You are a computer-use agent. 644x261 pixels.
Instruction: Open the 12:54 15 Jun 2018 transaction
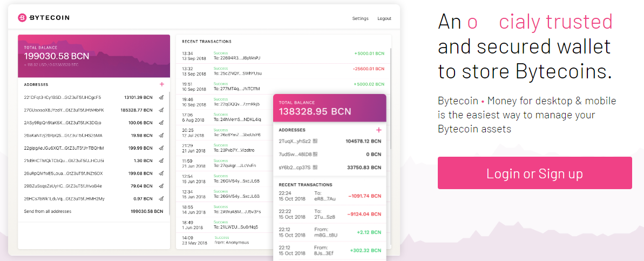[x=225, y=179]
